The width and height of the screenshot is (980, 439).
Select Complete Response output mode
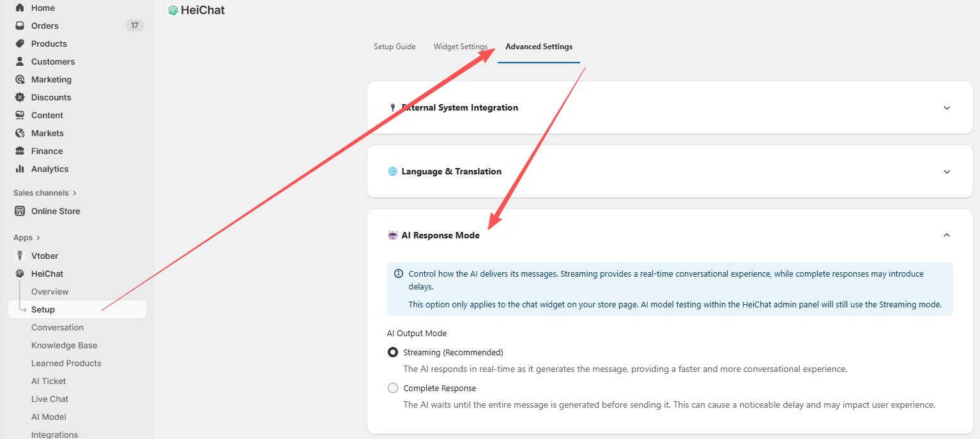pos(393,388)
